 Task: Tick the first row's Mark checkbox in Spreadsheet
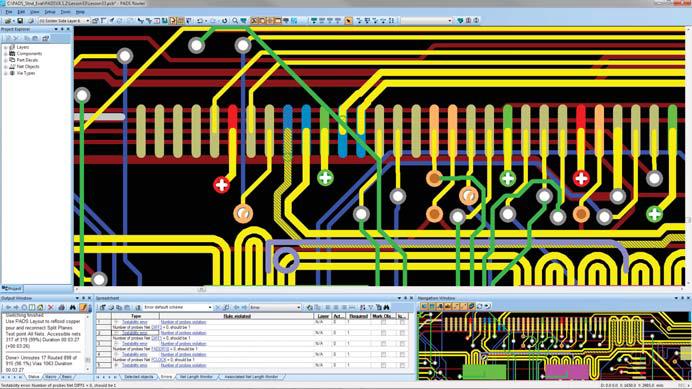tap(383, 322)
